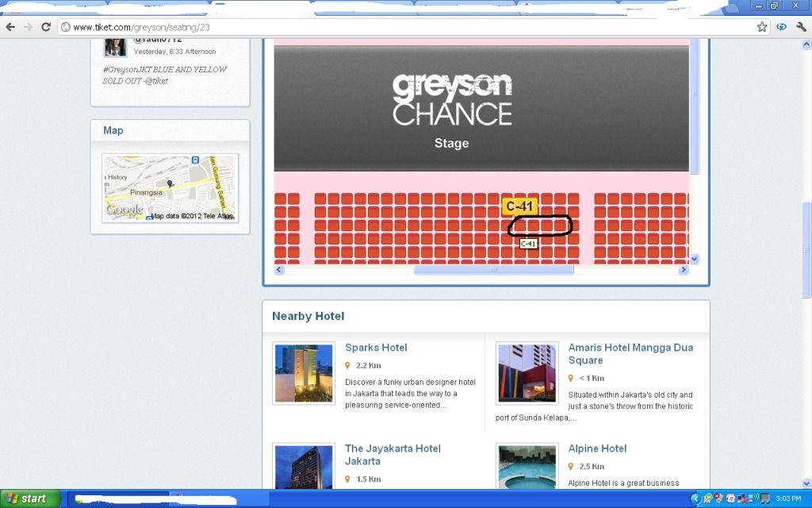Minimize the Chrome browser window

point(759,6)
